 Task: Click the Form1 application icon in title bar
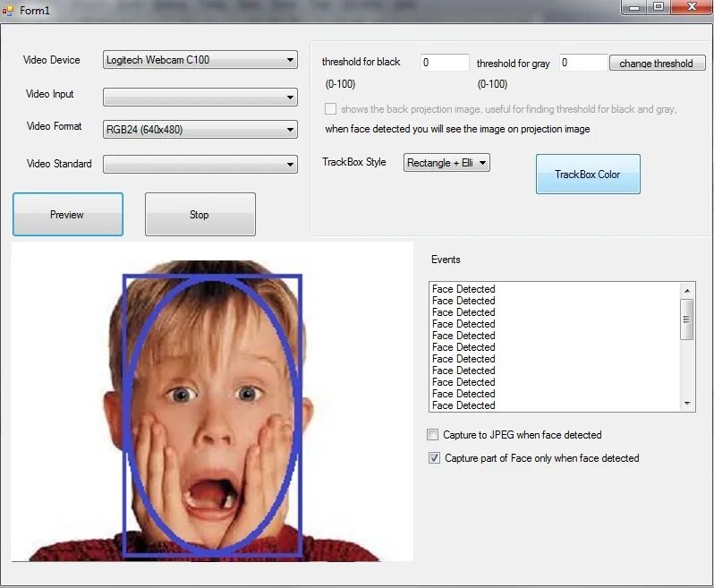pyautogui.click(x=8, y=10)
